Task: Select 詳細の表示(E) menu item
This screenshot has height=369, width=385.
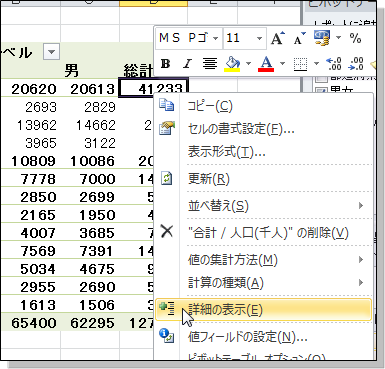Action: 264,310
